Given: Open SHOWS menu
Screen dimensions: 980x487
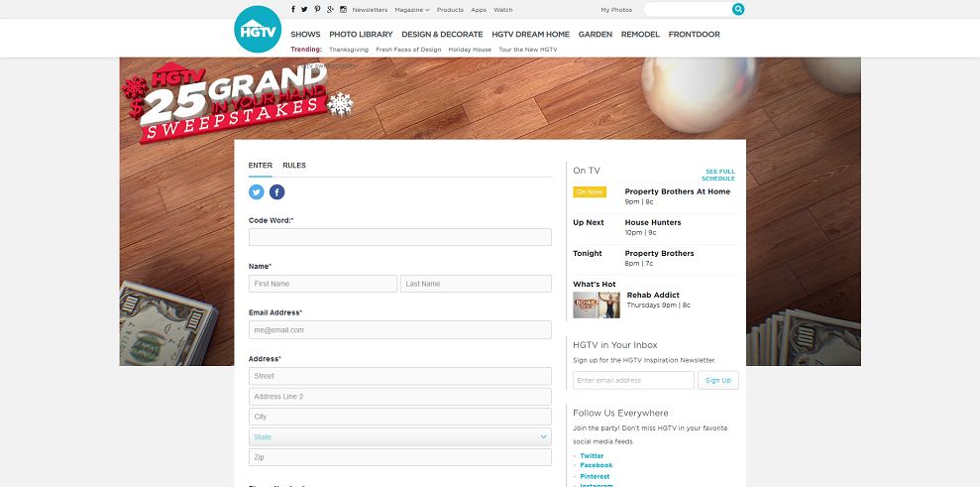Looking at the screenshot, I should click(x=305, y=35).
